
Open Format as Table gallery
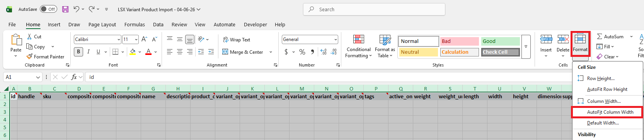click(385, 46)
